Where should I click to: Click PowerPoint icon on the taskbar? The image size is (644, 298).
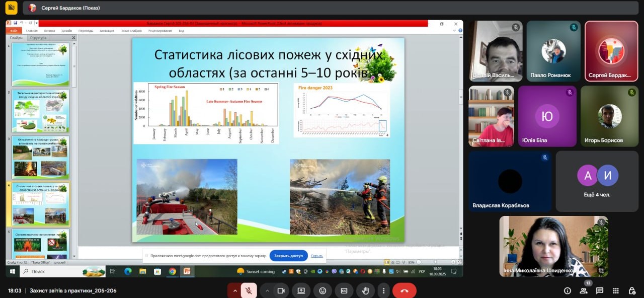[187, 271]
